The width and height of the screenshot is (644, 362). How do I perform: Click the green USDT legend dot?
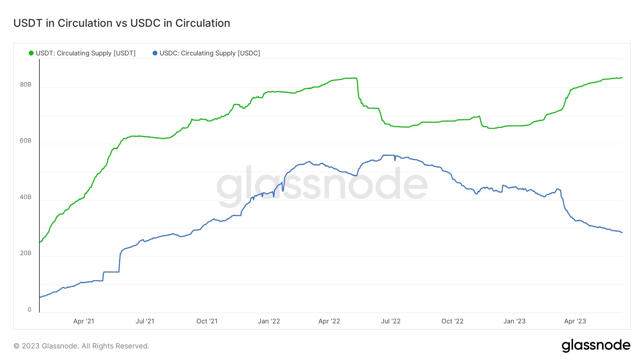tap(31, 53)
